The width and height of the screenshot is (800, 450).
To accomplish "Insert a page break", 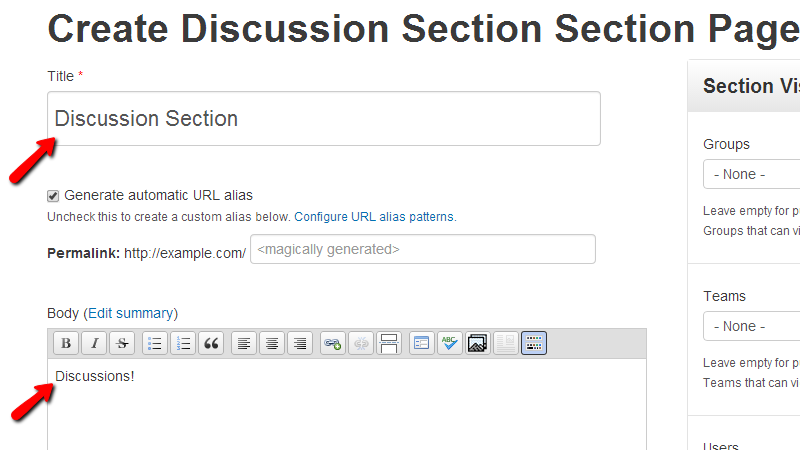I will (389, 343).
